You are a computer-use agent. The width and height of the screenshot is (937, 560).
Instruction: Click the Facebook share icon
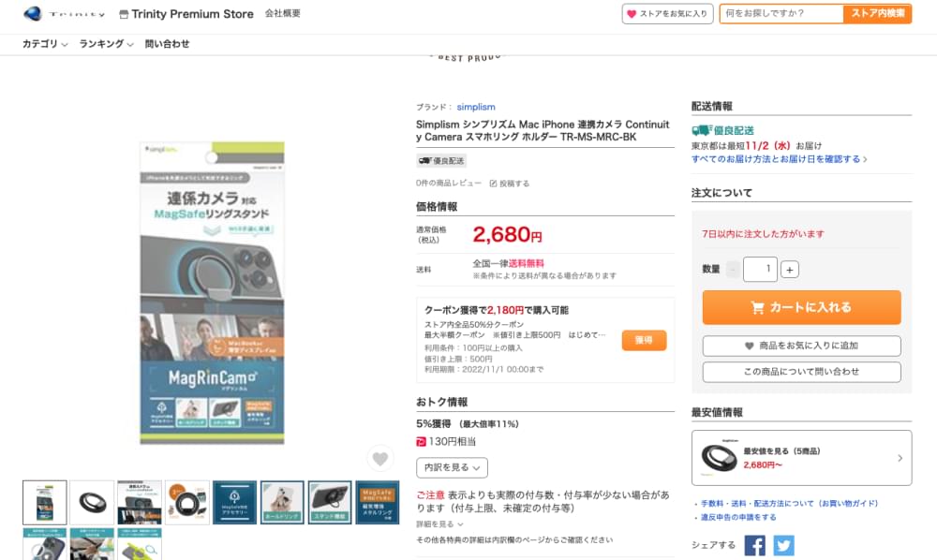pos(755,546)
